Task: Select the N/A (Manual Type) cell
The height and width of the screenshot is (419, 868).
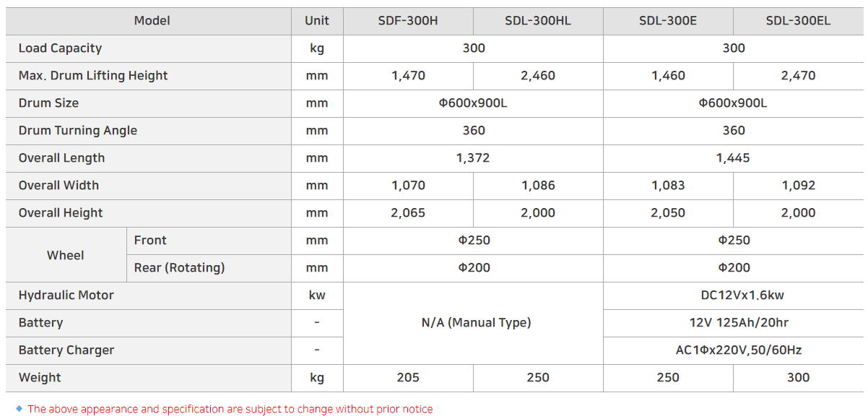Action: click(476, 323)
